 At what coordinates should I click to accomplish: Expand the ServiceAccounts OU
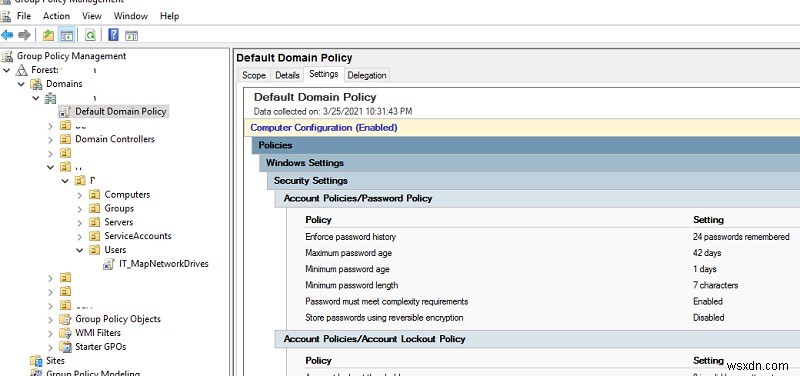pos(80,236)
